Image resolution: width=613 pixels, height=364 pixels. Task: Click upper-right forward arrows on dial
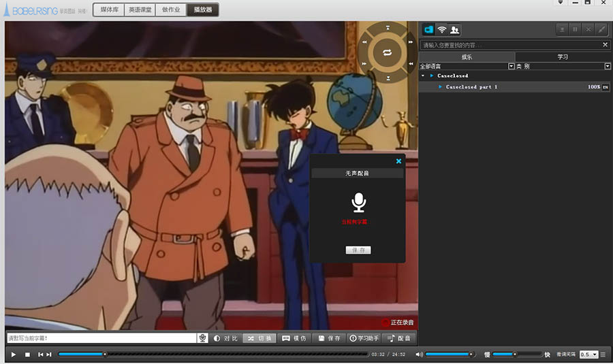[x=411, y=42]
